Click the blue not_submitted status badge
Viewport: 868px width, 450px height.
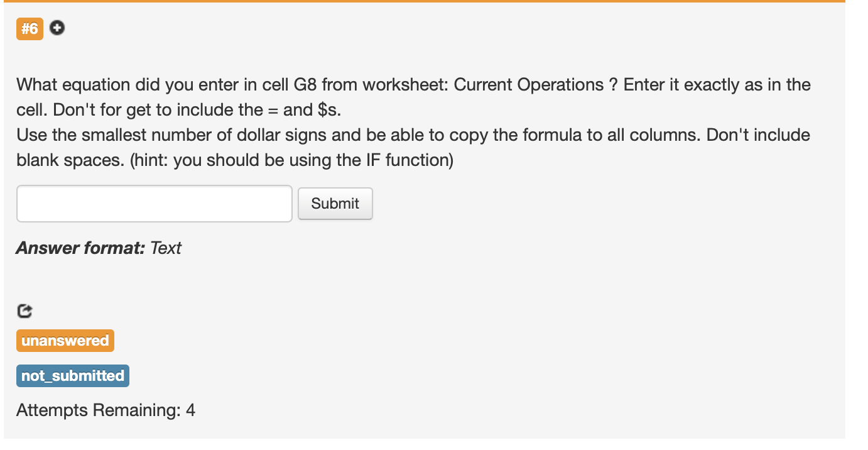[x=73, y=376]
